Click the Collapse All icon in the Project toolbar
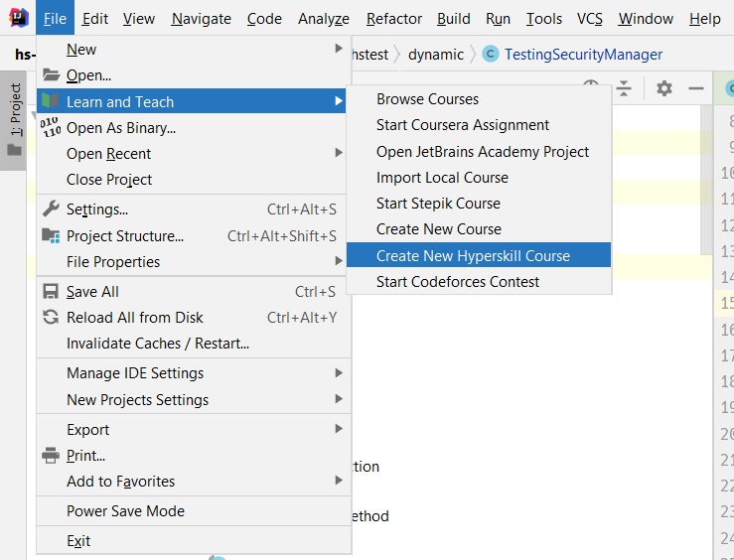The image size is (734, 560). 624,88
